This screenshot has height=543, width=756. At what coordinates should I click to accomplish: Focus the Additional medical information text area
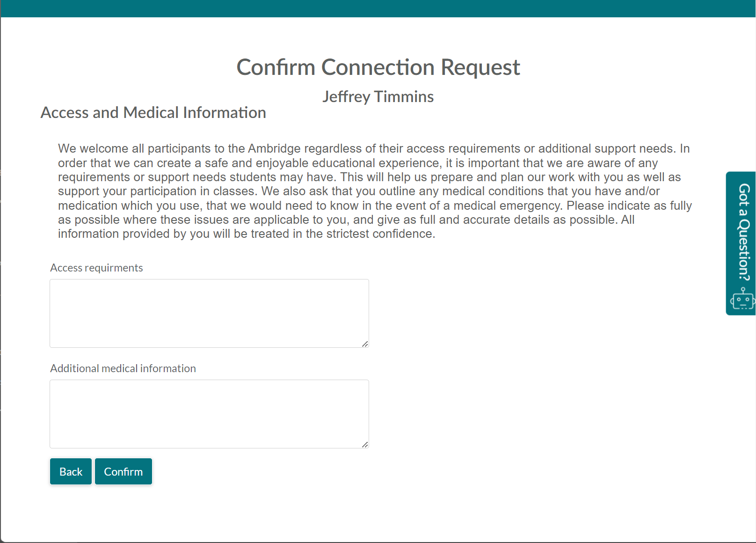point(209,414)
